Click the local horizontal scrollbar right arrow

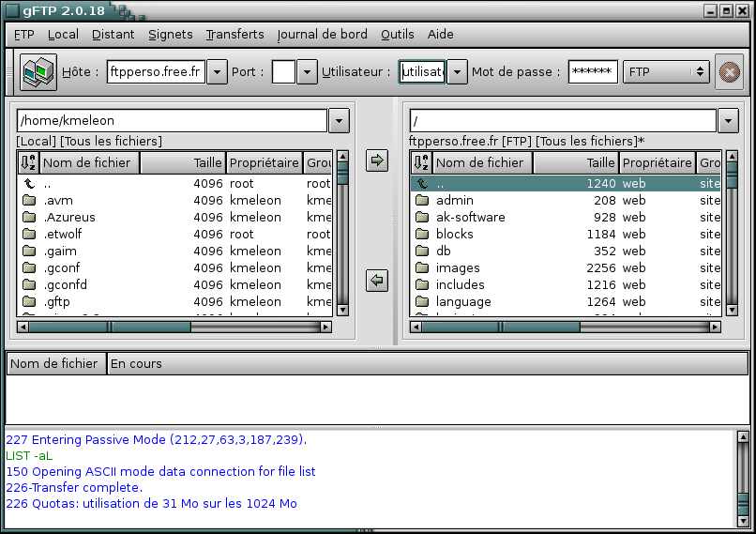tap(325, 327)
